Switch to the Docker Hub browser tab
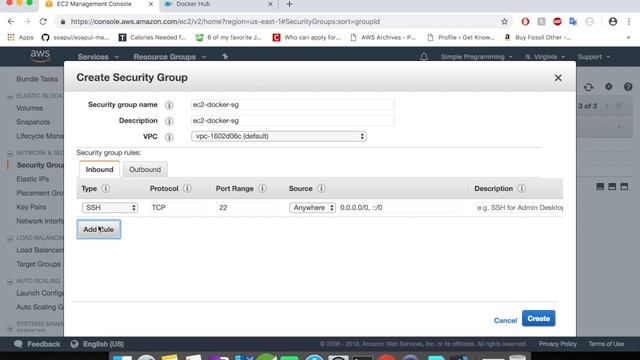This screenshot has height=360, width=640. pyautogui.click(x=193, y=4)
